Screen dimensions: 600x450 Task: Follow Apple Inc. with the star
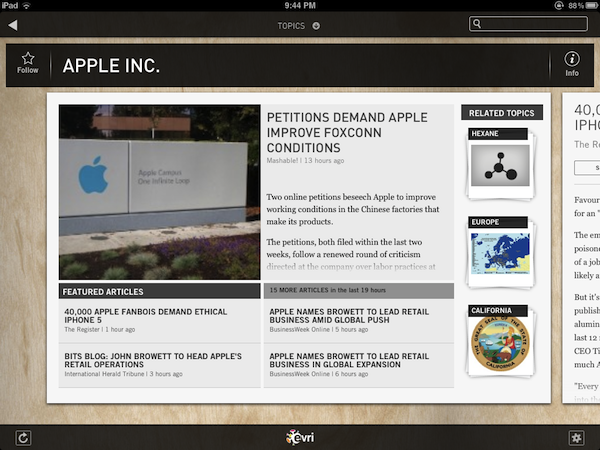(28, 63)
